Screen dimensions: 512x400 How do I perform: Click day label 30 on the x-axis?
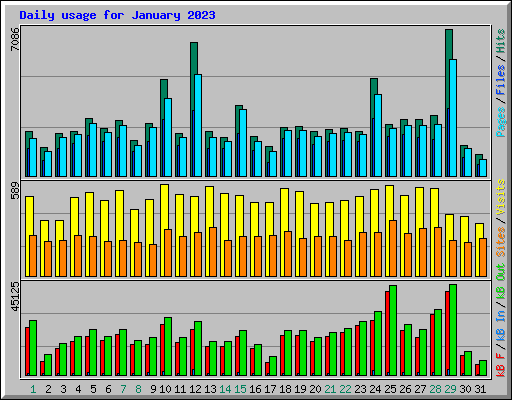click(x=465, y=389)
